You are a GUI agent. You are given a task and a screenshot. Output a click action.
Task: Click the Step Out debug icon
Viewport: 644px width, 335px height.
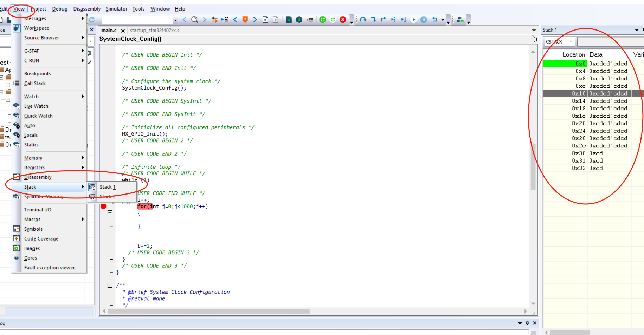[x=384, y=20]
